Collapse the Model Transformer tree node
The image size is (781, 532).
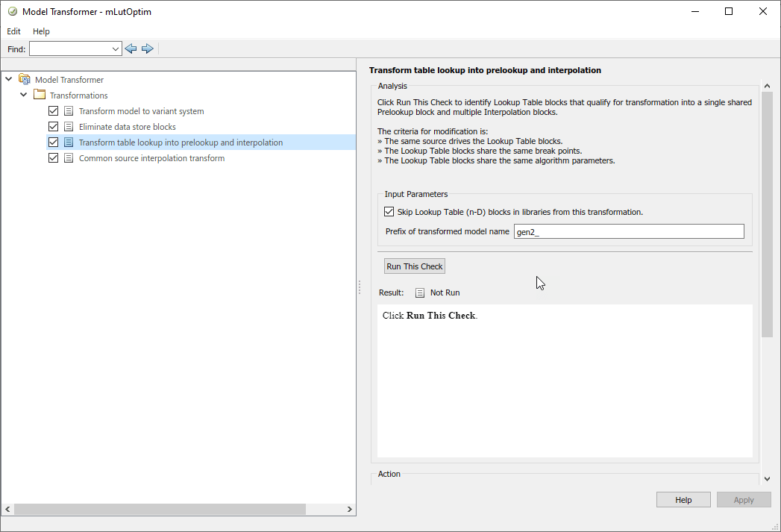pyautogui.click(x=9, y=80)
